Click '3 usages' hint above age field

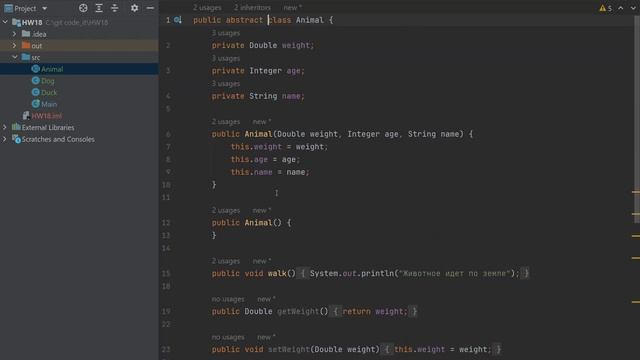[x=226, y=58]
